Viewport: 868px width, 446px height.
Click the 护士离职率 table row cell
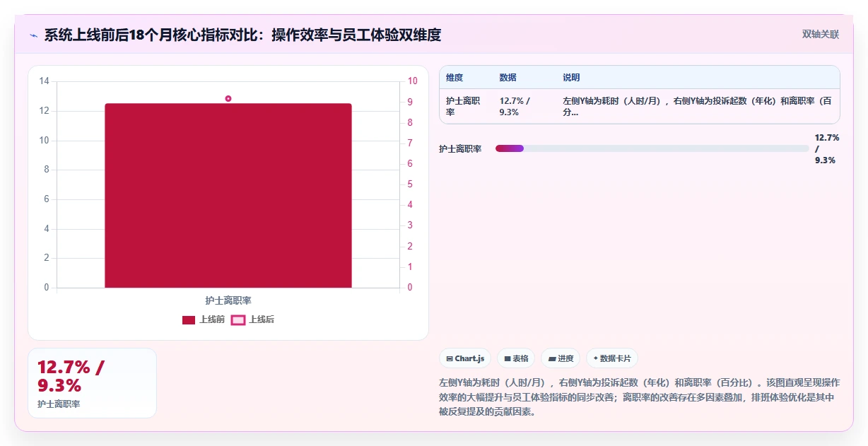[463, 106]
